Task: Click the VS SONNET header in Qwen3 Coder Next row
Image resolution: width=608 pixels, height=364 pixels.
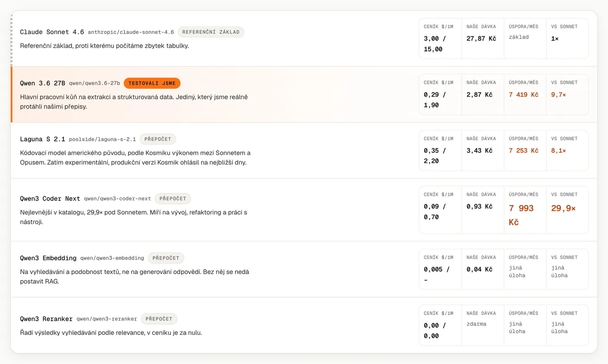Action: [565, 195]
